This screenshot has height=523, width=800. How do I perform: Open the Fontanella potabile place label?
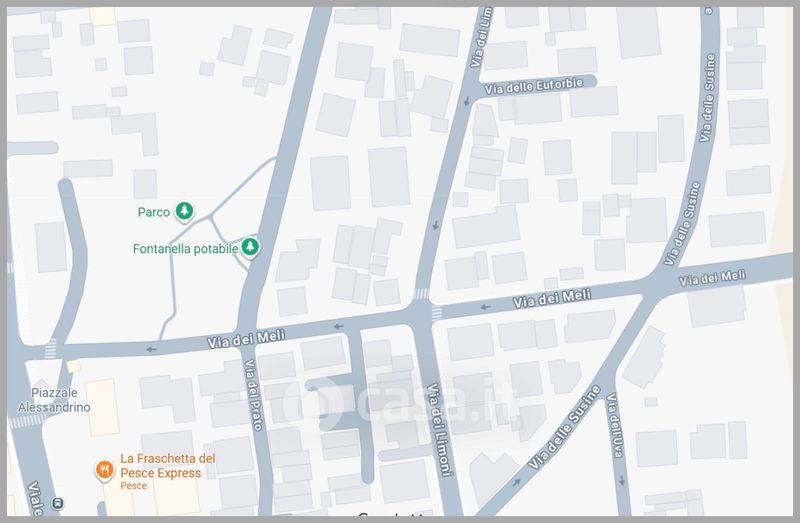click(185, 248)
